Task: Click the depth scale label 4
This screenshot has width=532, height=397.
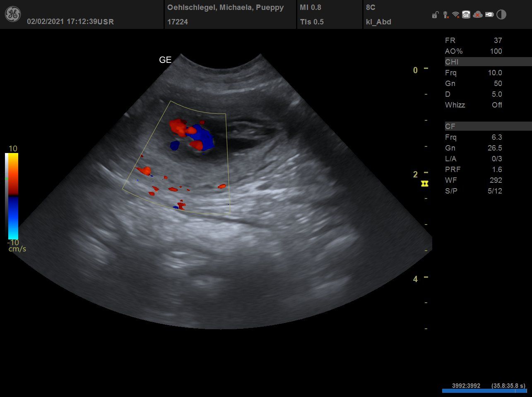Action: pos(415,279)
